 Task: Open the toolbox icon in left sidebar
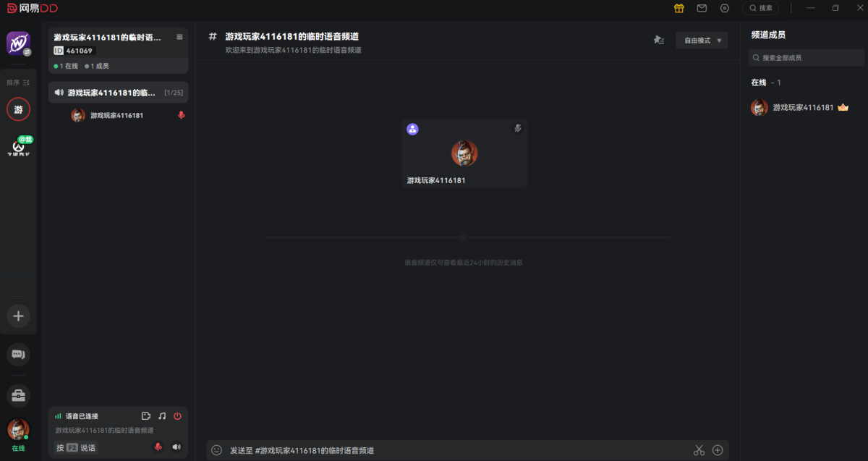[x=18, y=395]
